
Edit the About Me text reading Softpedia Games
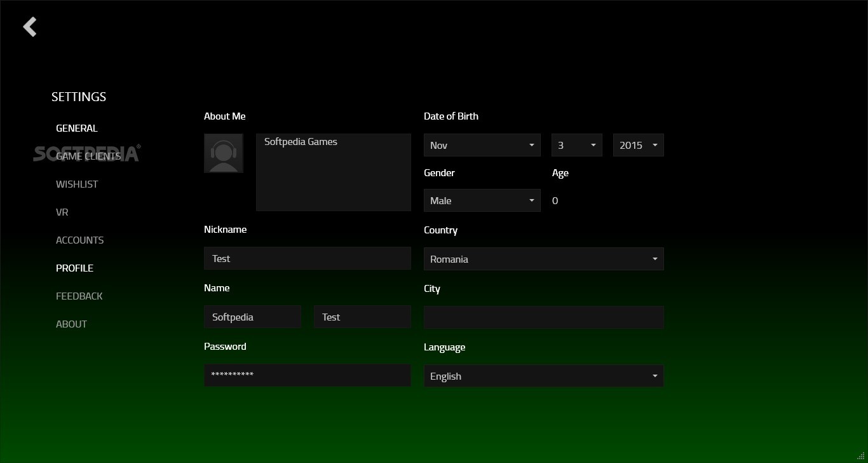pos(333,172)
